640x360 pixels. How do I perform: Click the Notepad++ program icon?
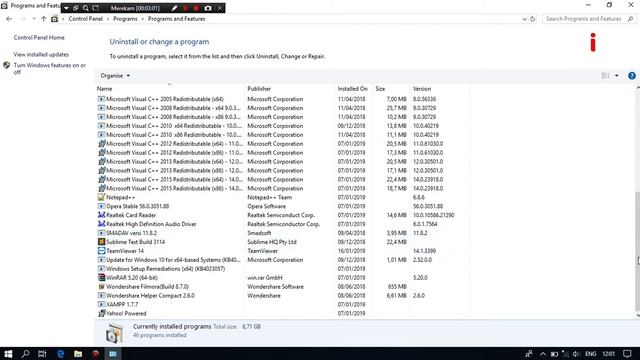coord(102,197)
